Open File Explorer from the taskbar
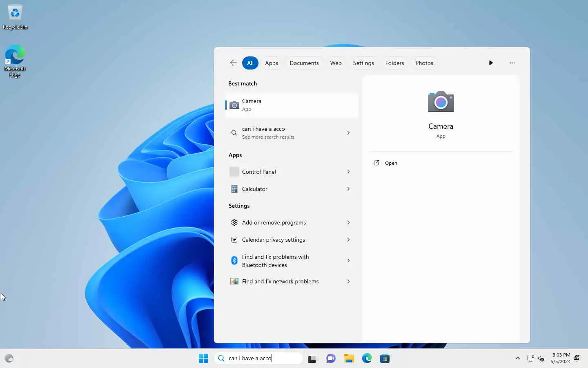 [x=349, y=359]
